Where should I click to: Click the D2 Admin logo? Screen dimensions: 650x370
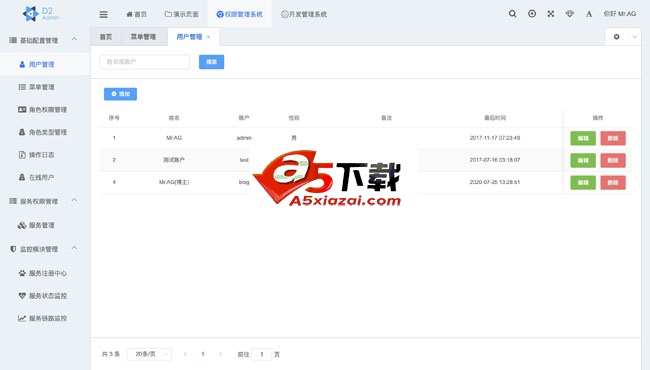tap(41, 14)
